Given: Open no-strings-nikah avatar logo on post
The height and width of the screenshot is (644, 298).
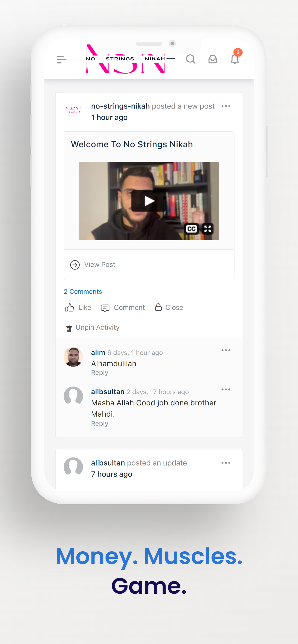Looking at the screenshot, I should (x=73, y=110).
